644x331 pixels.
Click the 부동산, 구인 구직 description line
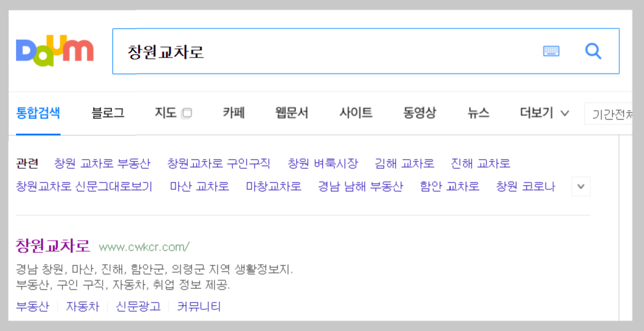[x=123, y=285]
